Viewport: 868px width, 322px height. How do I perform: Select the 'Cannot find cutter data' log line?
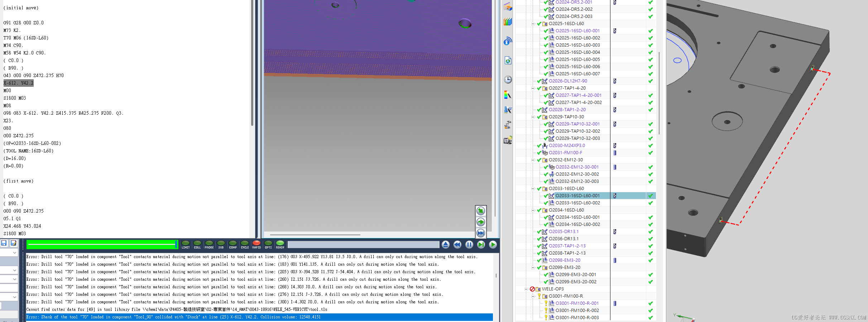[x=177, y=309]
